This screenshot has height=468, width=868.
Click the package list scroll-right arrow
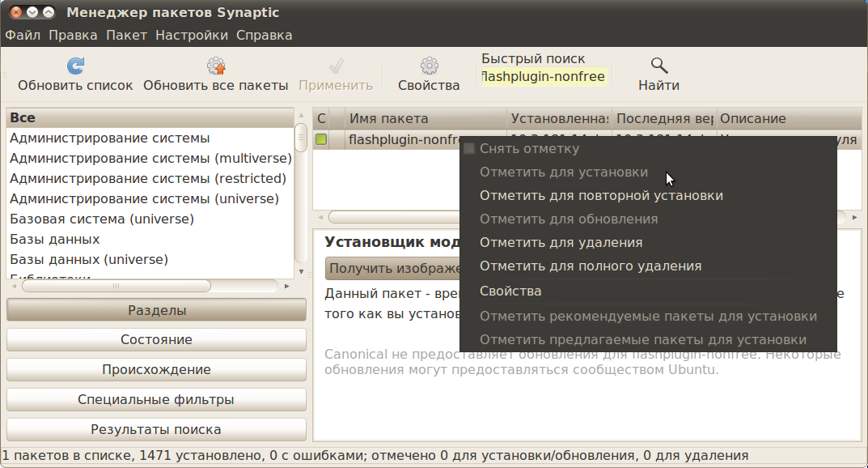pos(855,218)
